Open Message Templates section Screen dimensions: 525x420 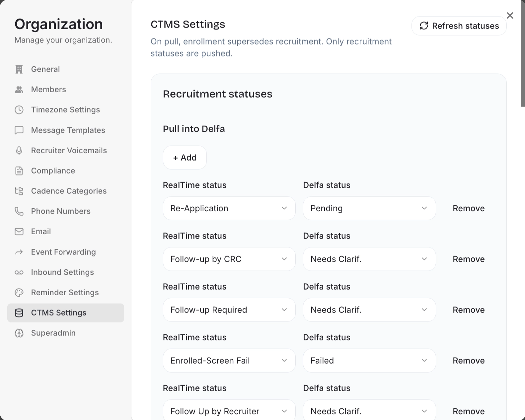[66, 130]
